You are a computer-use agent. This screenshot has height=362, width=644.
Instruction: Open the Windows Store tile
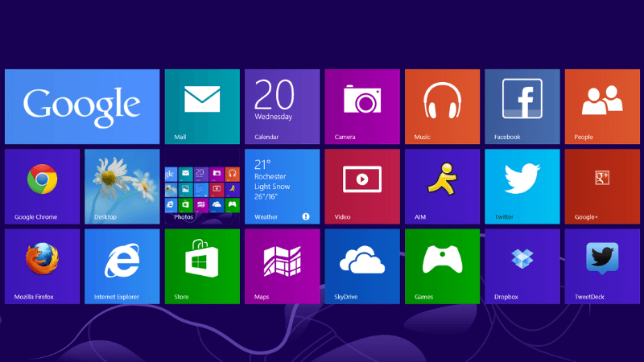[x=202, y=266]
